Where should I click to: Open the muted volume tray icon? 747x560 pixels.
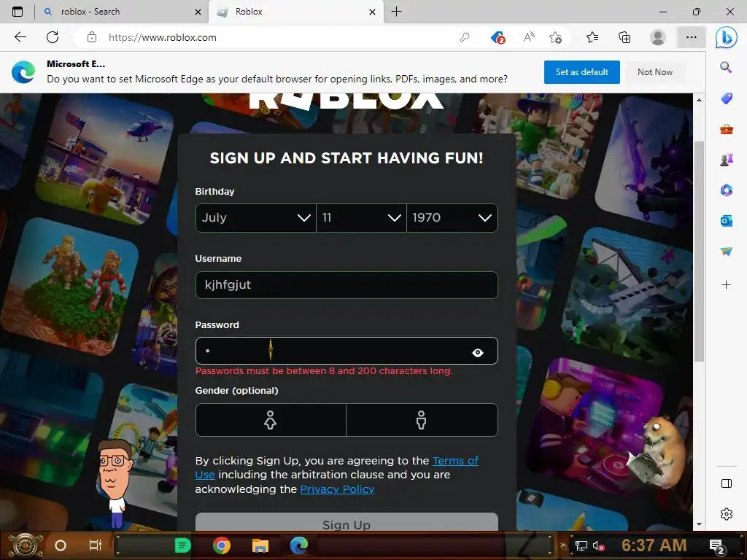tap(599, 545)
